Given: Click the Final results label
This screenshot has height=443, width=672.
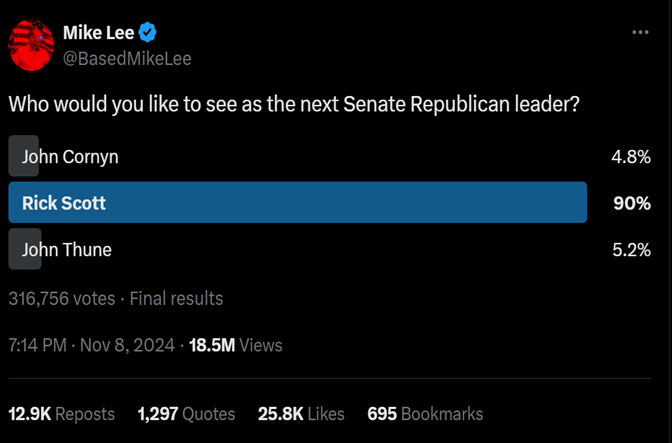Looking at the screenshot, I should click(x=176, y=298).
